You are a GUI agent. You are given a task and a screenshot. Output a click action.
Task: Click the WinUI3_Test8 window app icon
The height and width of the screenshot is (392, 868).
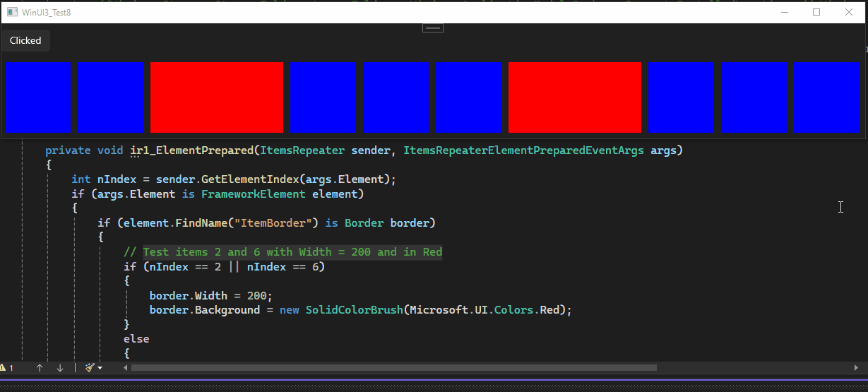[12, 12]
